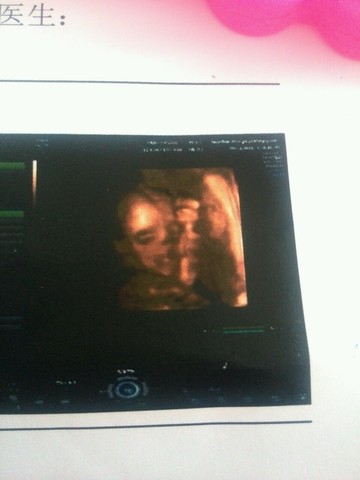Select the 3D fetal ultrasound image
The width and height of the screenshot is (360, 480).
pyautogui.click(x=182, y=239)
